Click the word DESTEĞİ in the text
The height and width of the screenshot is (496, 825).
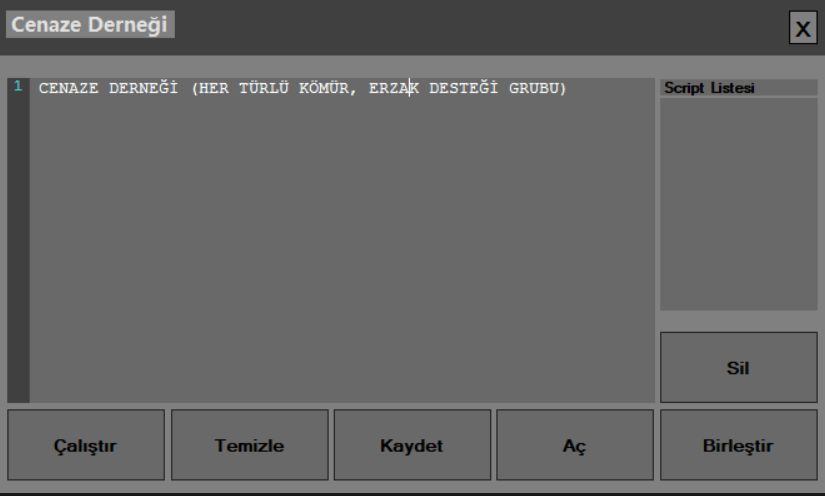[464, 88]
